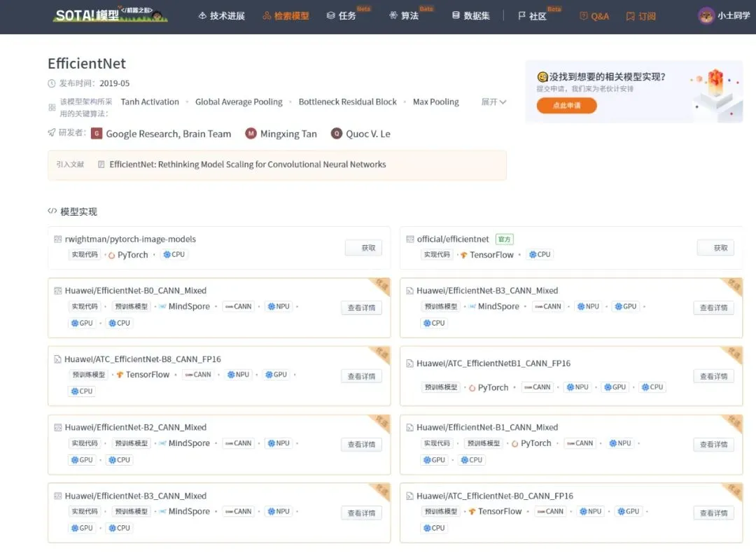Viewport: 756px width, 556px height.
Task: Open the EfficientNet paper reference link
Action: [247, 165]
